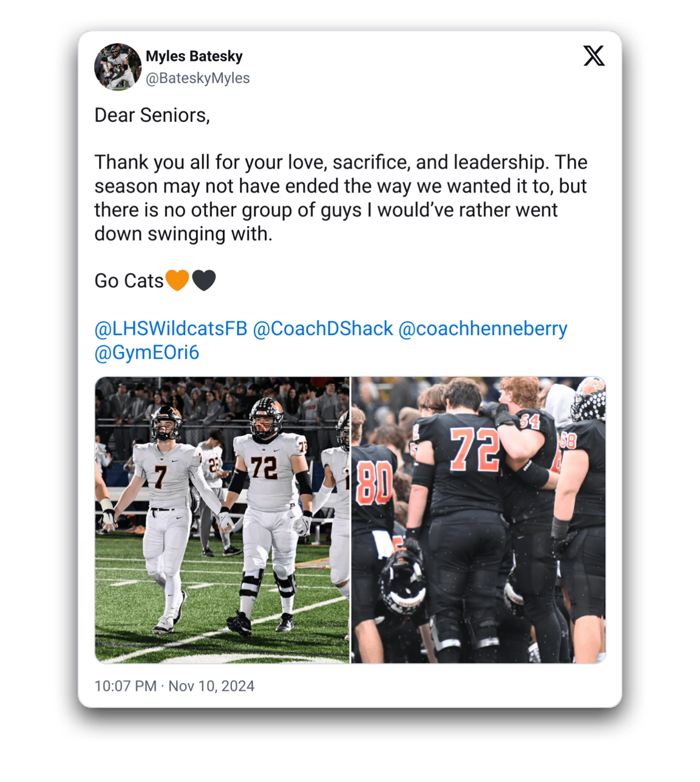
Task: Click the 10:07 PM timestamp
Action: pos(126,686)
